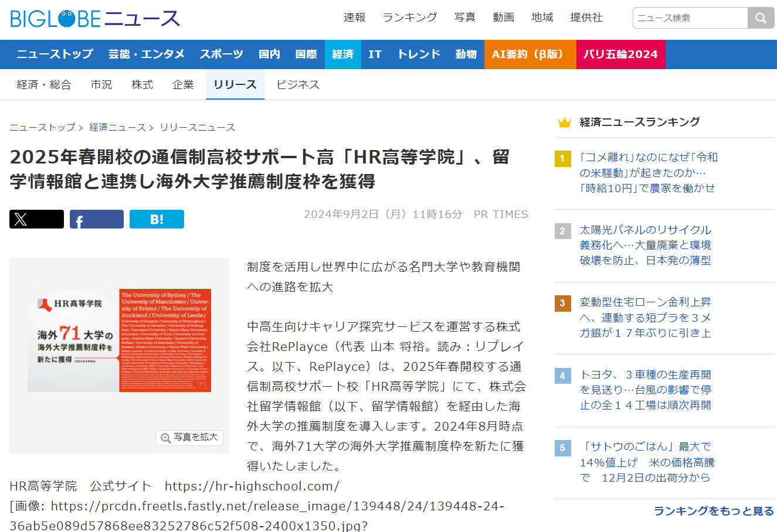Open the ランキング header link
777x532 pixels.
click(x=410, y=18)
